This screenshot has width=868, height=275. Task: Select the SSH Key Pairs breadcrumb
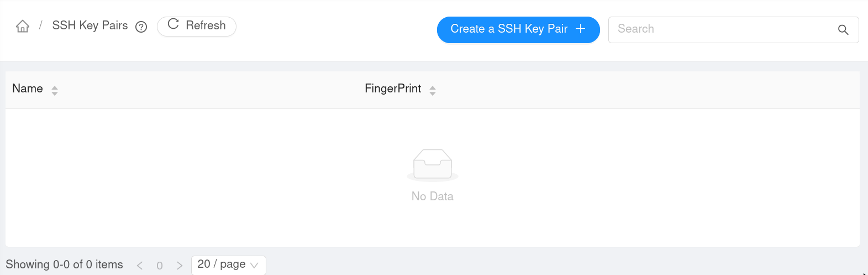click(x=90, y=25)
